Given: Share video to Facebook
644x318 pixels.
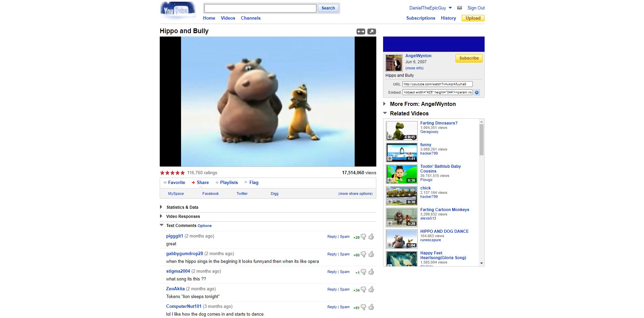Looking at the screenshot, I should click(x=210, y=194).
